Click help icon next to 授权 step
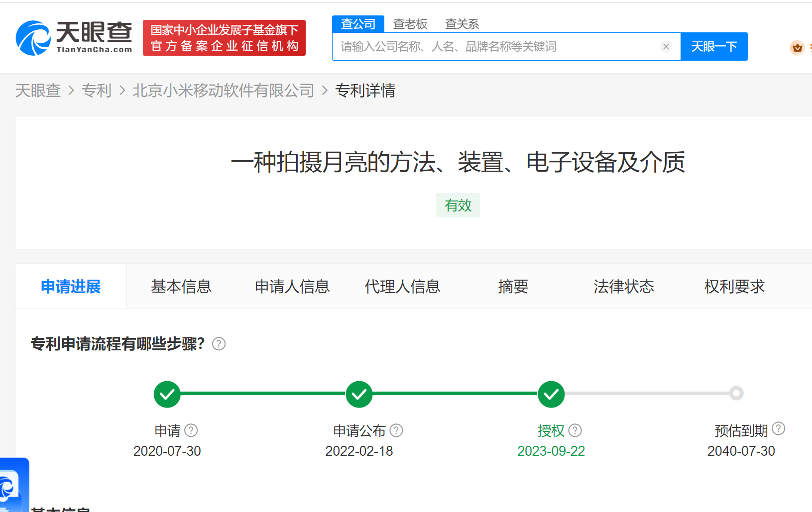Image resolution: width=812 pixels, height=512 pixels. point(575,430)
